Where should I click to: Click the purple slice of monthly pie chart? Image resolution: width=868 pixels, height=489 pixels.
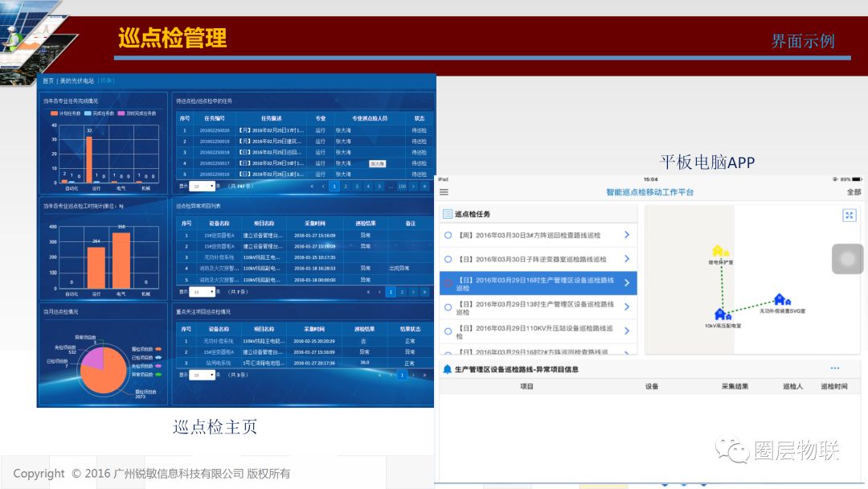(93, 359)
